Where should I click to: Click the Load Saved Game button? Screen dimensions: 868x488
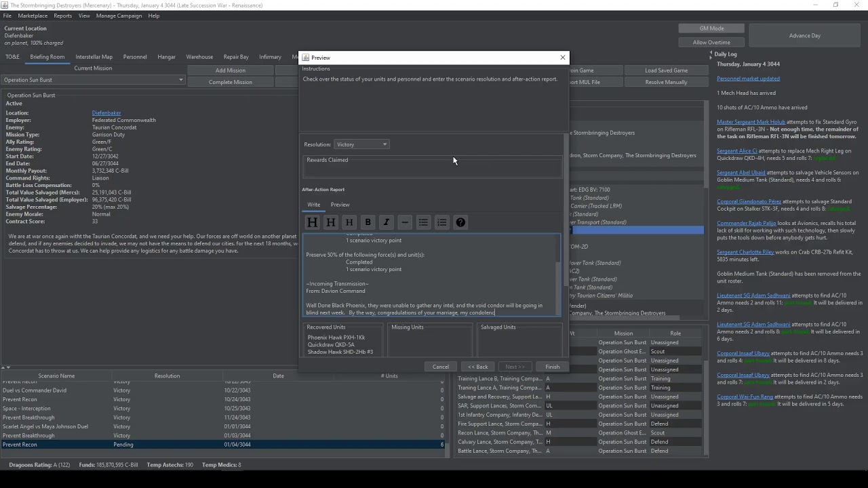(x=666, y=70)
